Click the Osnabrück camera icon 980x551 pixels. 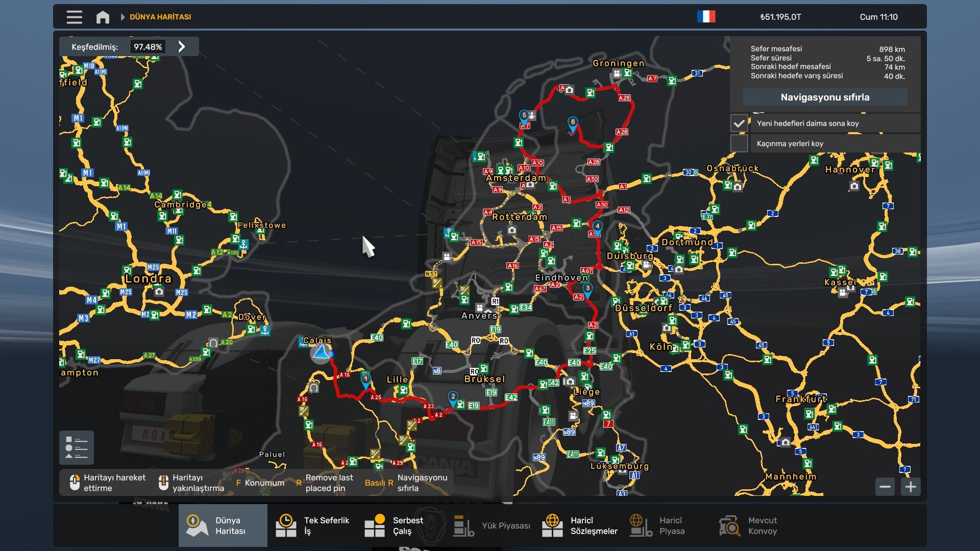pos(738,187)
